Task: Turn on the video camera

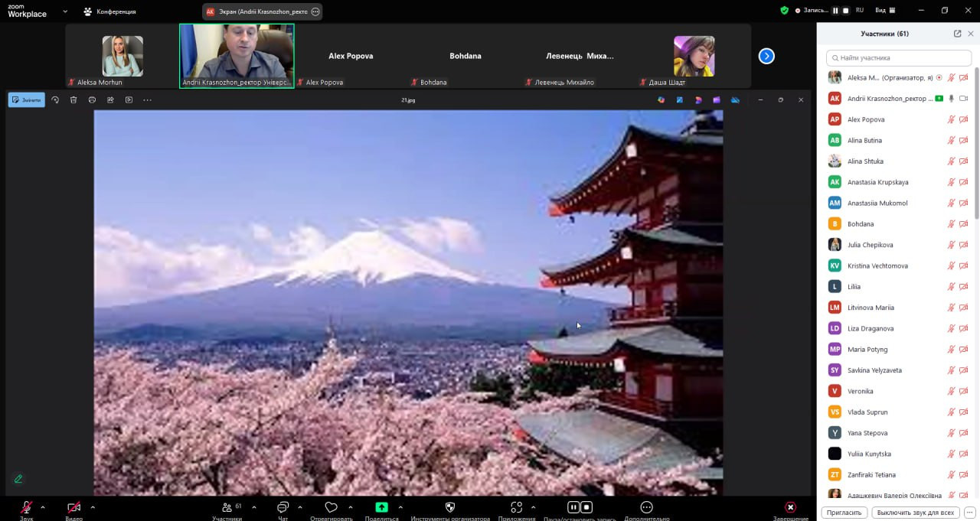Action: (73, 507)
